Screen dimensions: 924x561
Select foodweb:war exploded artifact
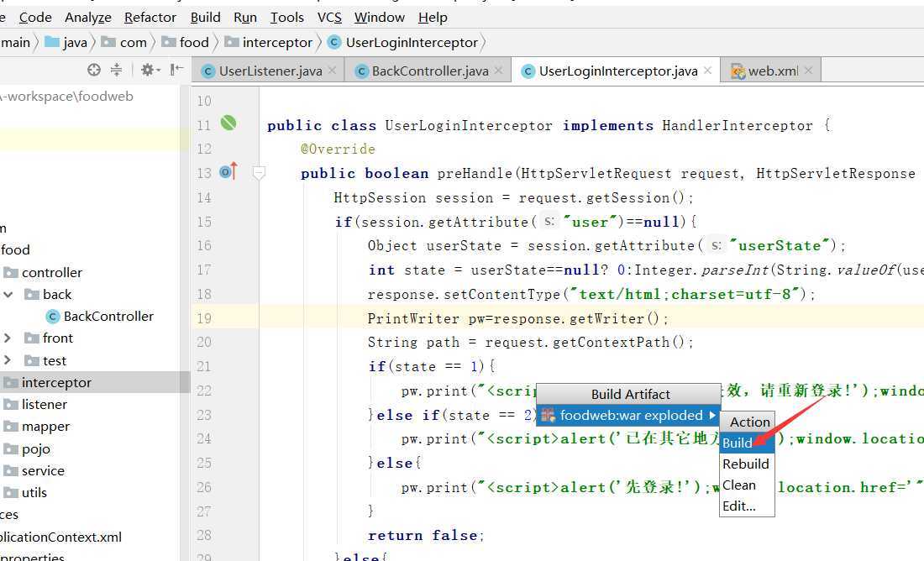tap(628, 416)
